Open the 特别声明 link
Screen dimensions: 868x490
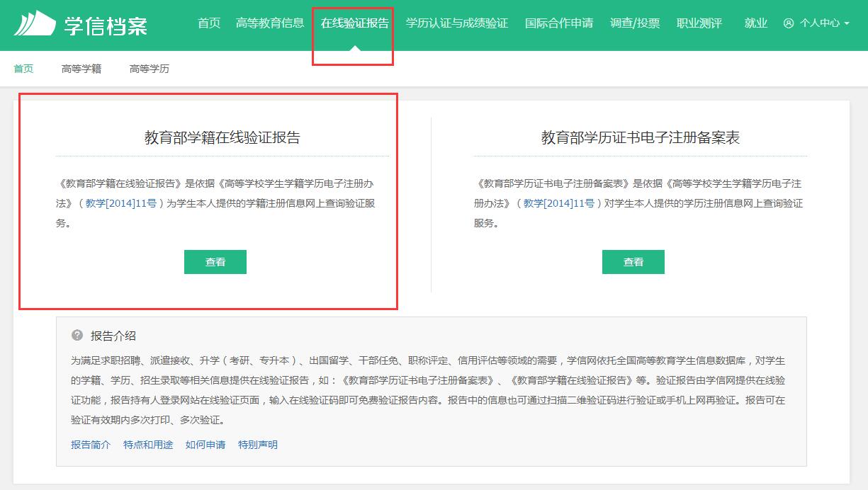coord(258,445)
